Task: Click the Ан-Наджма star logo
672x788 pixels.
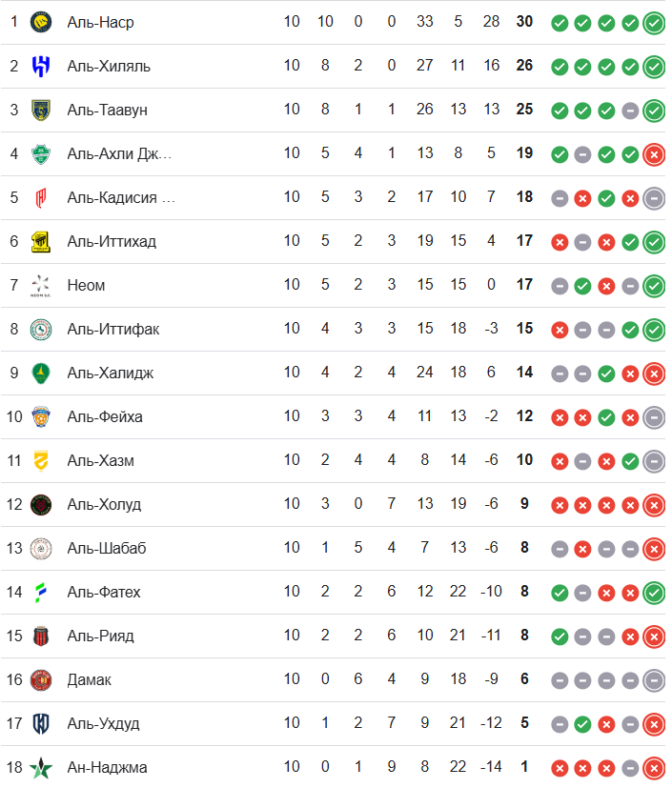Action: pos(41,767)
